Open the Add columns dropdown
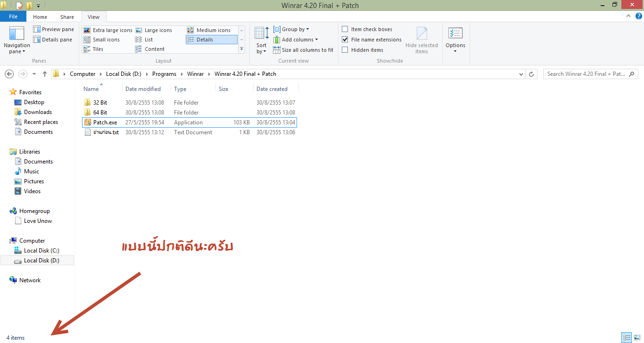This screenshot has height=343, width=644. pyautogui.click(x=296, y=40)
